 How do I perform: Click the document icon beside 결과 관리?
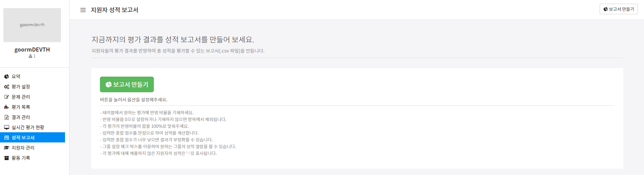pyautogui.click(x=6, y=117)
